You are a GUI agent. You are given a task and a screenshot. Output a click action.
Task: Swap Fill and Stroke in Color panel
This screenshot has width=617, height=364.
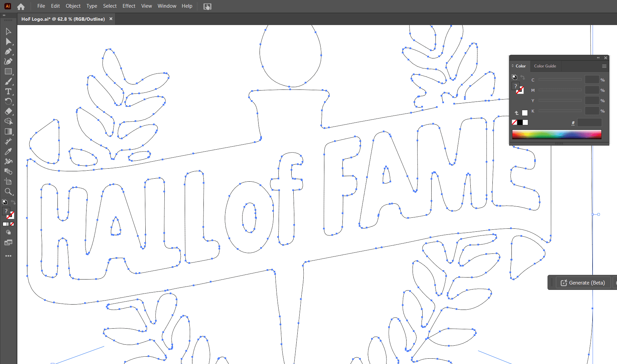click(522, 77)
